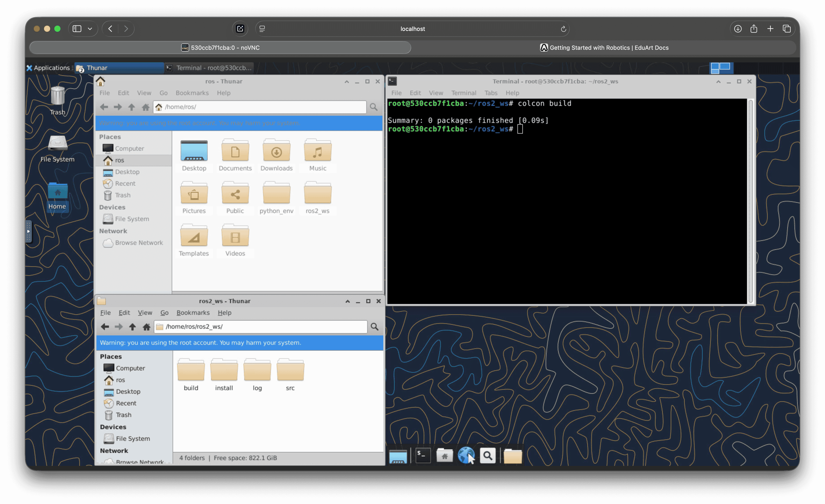
Task: Open the Applications menu in top panel
Action: coord(49,68)
